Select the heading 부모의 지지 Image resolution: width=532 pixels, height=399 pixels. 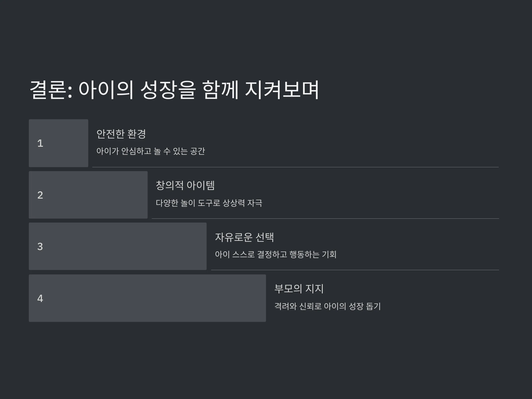[x=299, y=289]
